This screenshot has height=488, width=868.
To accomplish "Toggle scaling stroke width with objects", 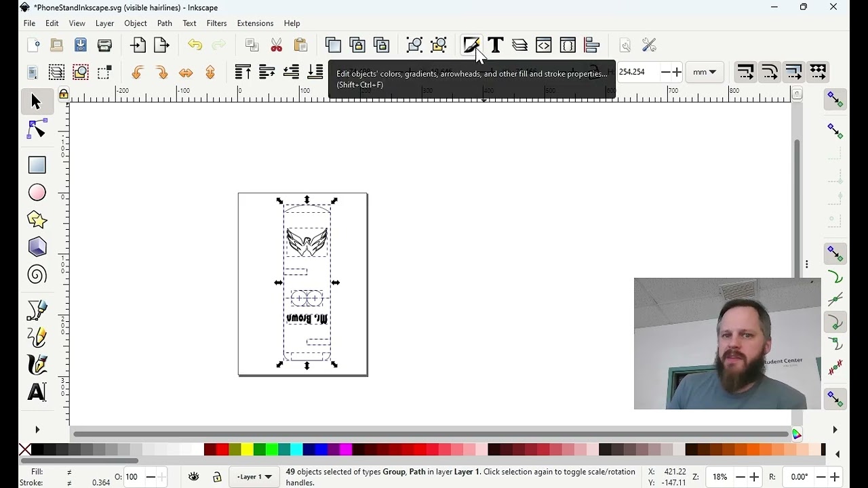I will [x=745, y=72].
